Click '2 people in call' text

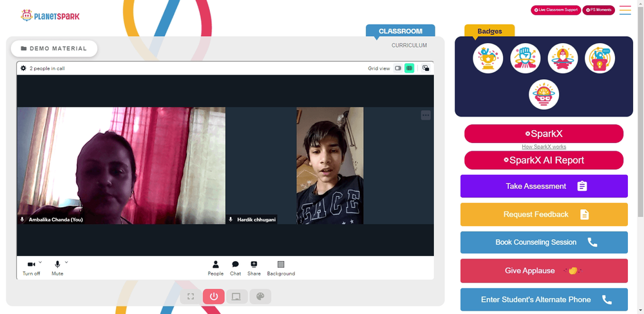47,69
